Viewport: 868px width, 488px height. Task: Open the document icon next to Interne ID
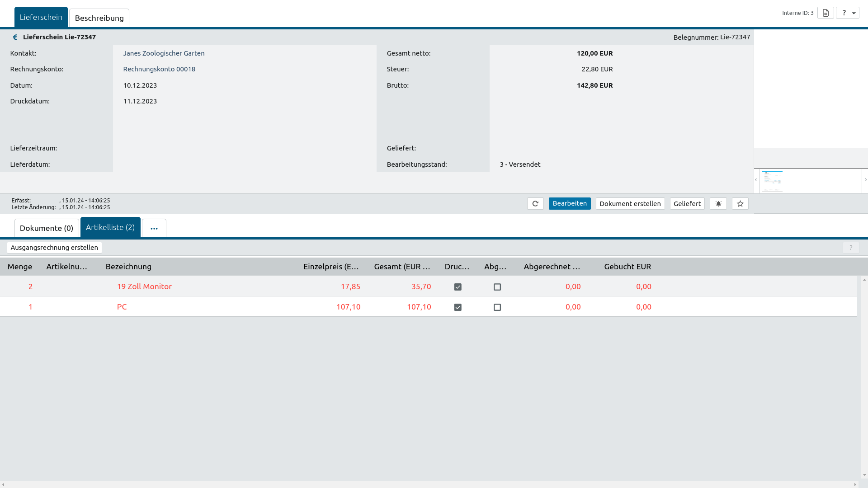[826, 13]
